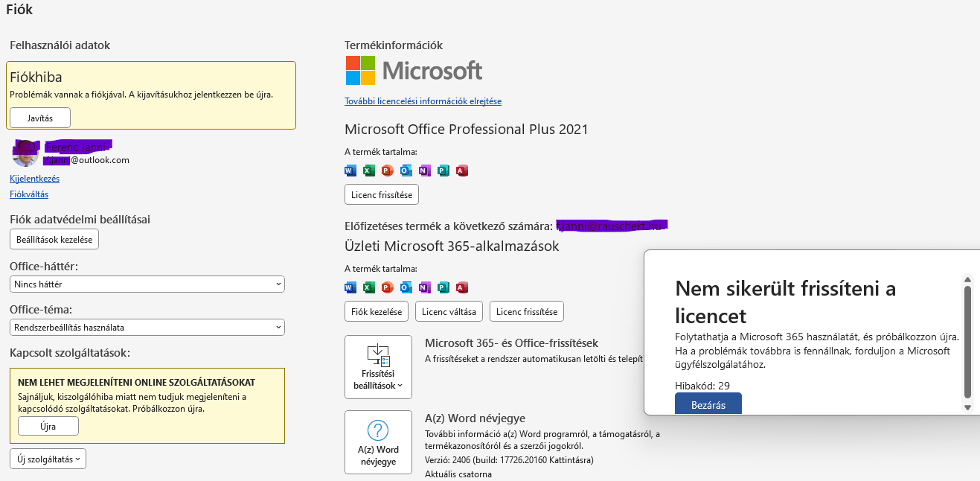
Task: Click Publisher icon under Office Professional Plus 2021
Action: pyautogui.click(x=443, y=171)
